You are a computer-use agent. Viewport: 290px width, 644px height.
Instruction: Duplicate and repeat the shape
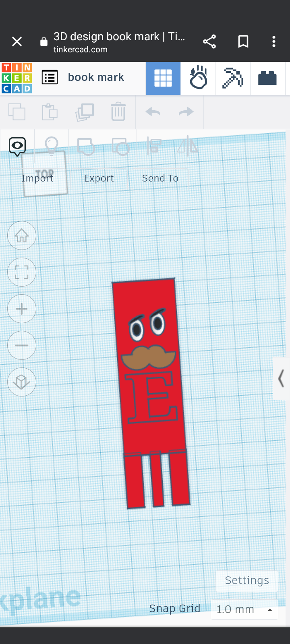85,112
